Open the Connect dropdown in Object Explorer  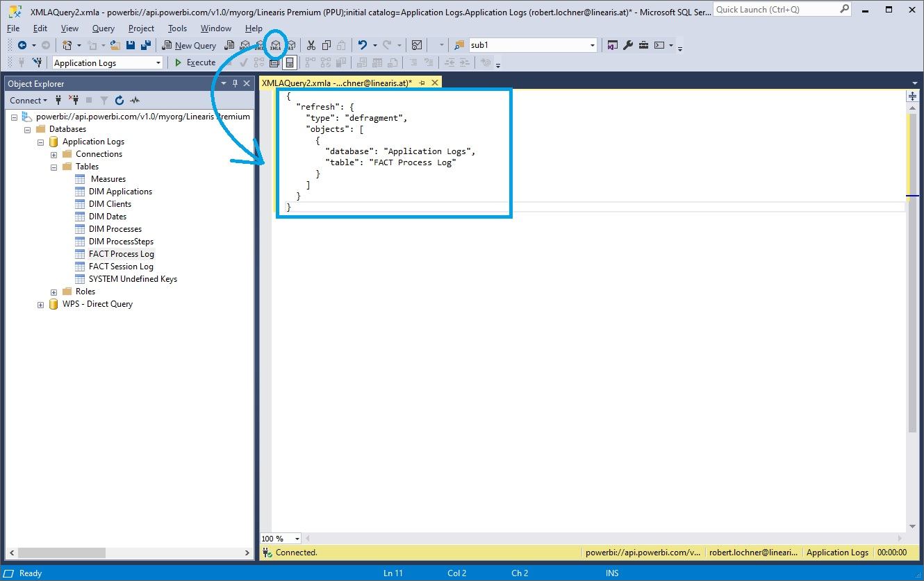[x=28, y=100]
